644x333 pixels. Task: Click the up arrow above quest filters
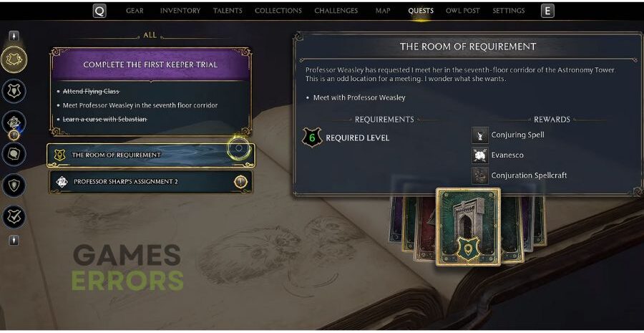pyautogui.click(x=14, y=37)
